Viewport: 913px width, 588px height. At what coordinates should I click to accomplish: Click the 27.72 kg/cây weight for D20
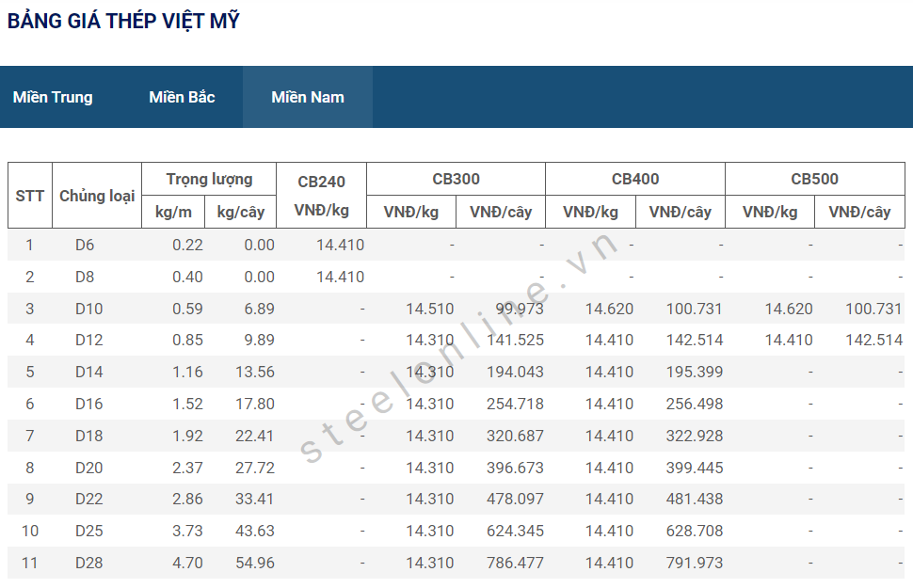[255, 469]
